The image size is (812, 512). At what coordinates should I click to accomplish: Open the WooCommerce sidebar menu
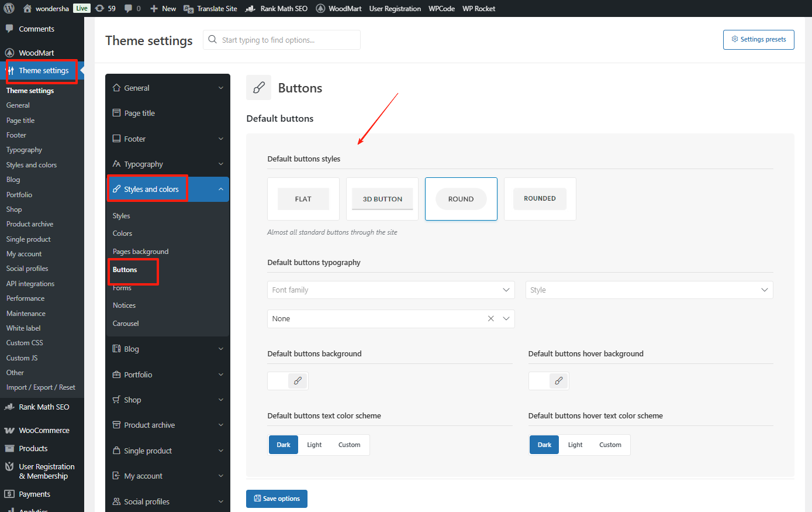point(41,430)
